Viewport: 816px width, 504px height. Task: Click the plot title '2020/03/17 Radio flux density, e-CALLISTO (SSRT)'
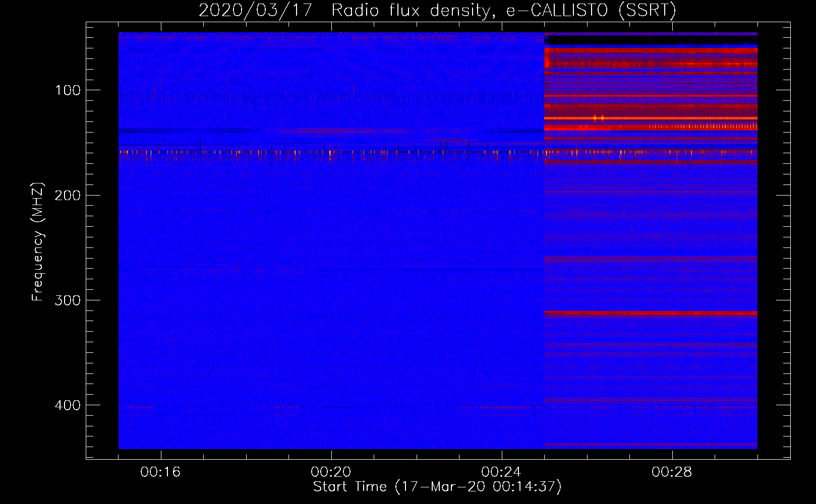(x=437, y=10)
